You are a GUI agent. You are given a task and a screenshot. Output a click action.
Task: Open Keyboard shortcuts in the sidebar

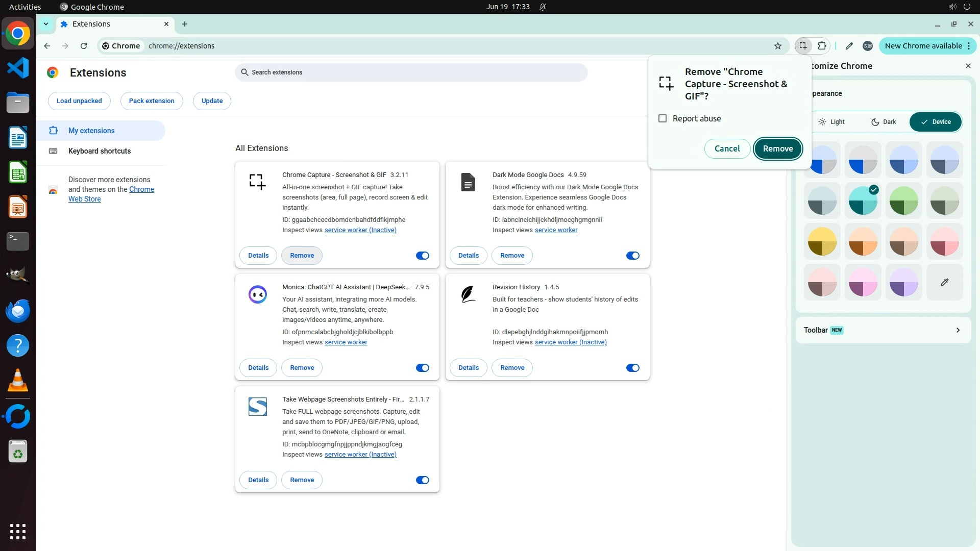pyautogui.click(x=100, y=151)
